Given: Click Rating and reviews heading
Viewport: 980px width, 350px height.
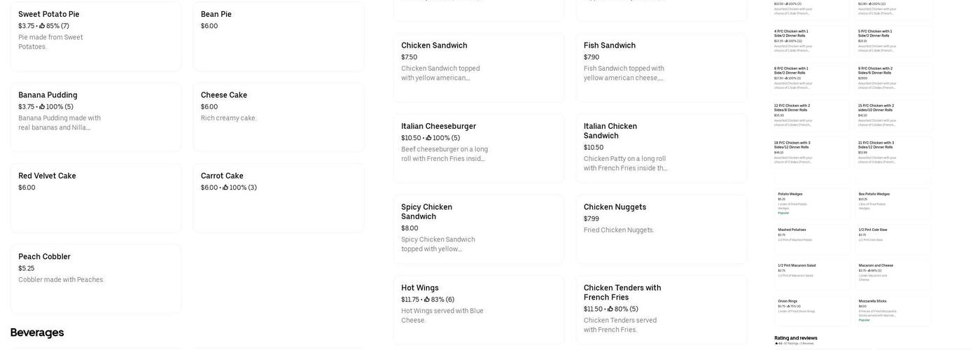Looking at the screenshot, I should pyautogui.click(x=795, y=338).
